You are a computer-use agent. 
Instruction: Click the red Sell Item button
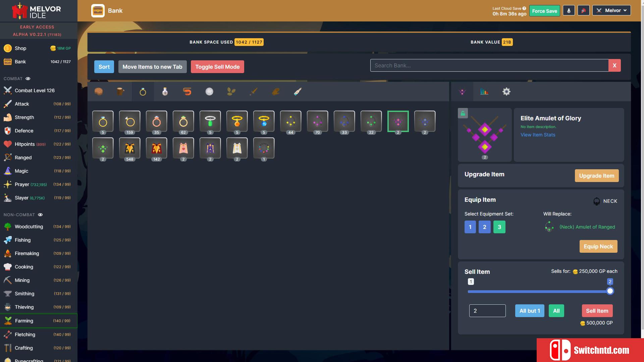[597, 311]
